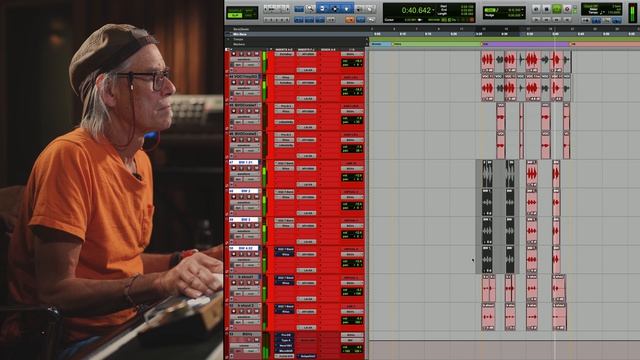This screenshot has height=360, width=640.
Task: Open first blue insert on BW 4.02 track
Action: pos(284,249)
